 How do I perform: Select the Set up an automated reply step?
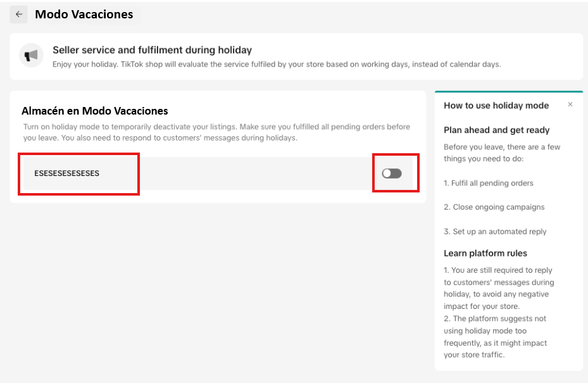click(495, 232)
